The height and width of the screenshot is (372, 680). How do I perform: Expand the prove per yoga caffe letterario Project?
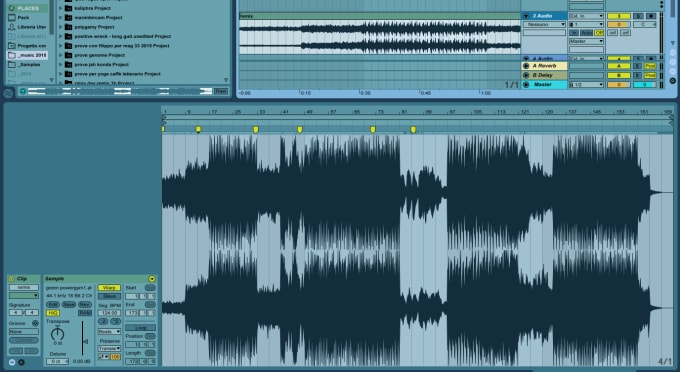tap(61, 74)
